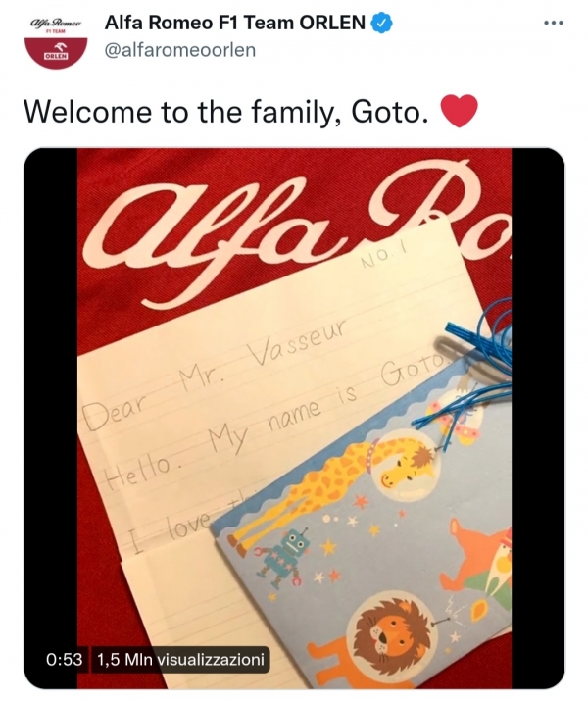Play the embedded tweet video
Image resolution: width=588 pixels, height=702 pixels.
tap(294, 418)
